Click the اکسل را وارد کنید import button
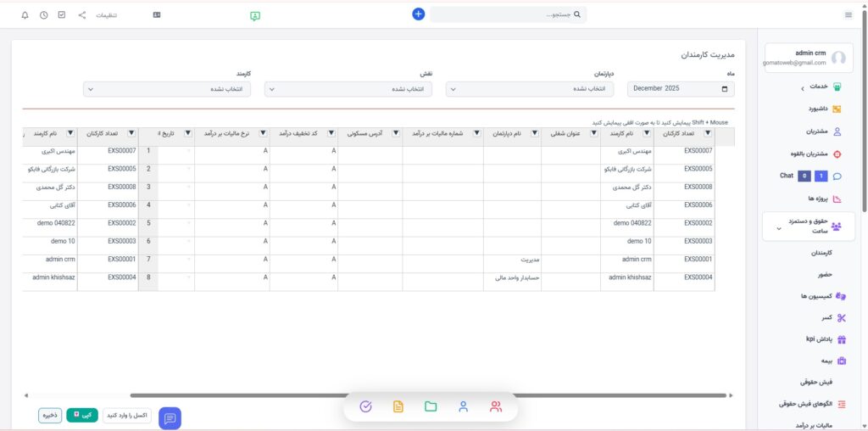 (127, 416)
